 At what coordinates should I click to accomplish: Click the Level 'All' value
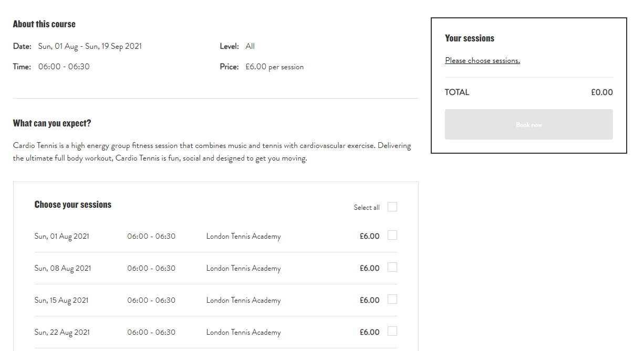(x=250, y=46)
